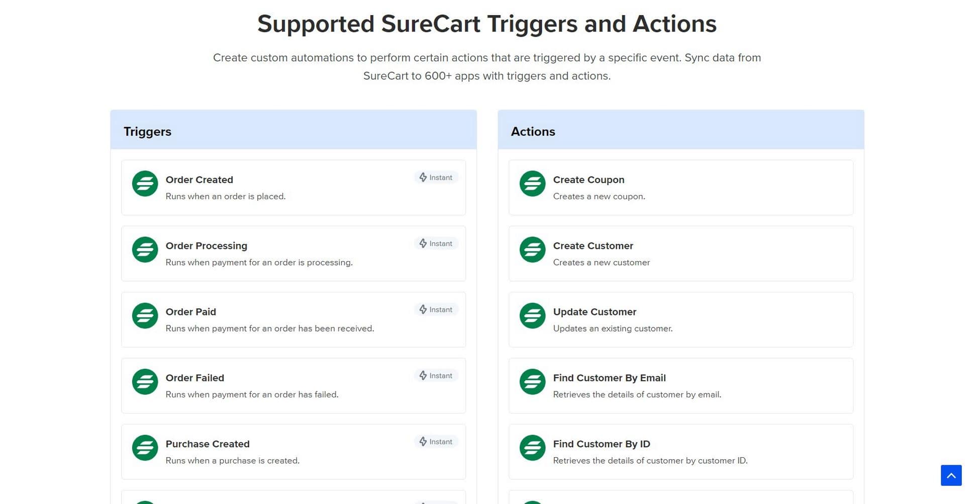
Task: Click the Instant badge on Order Created
Action: pyautogui.click(x=436, y=177)
